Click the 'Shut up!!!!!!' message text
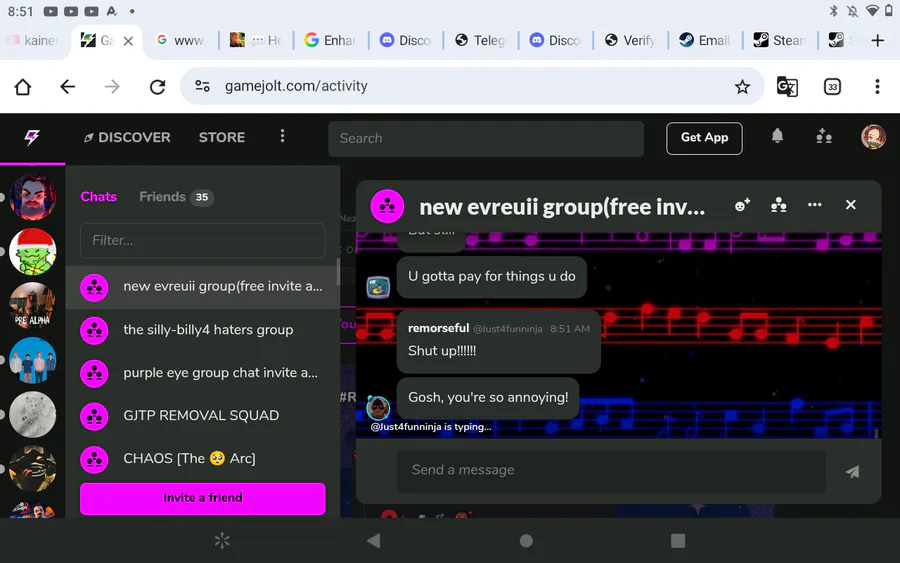This screenshot has height=563, width=900. coord(441,351)
